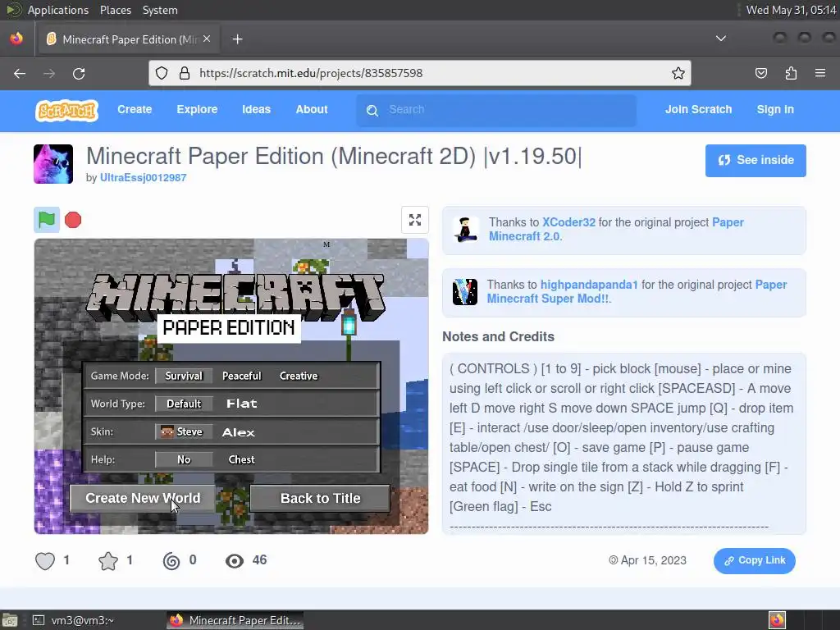Click the Scratch logo
840x630 pixels.
point(66,111)
